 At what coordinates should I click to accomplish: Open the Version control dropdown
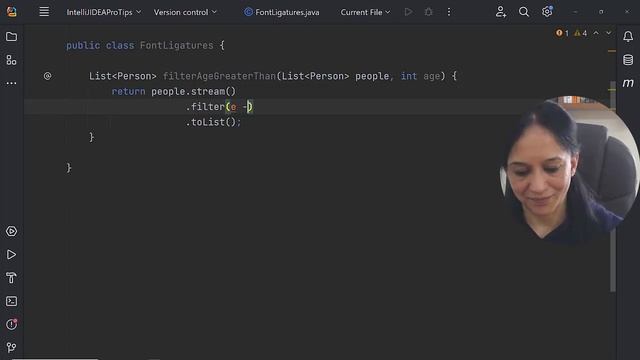(x=185, y=12)
